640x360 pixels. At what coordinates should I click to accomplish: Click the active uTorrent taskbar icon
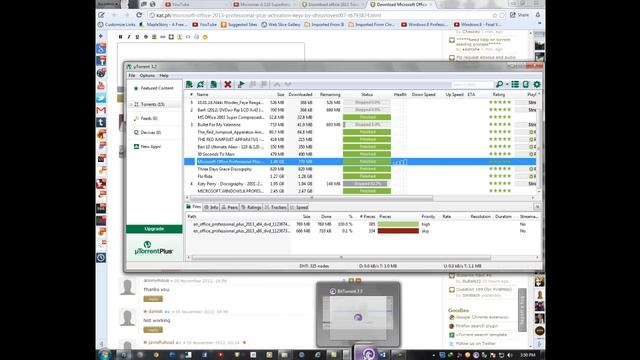coord(369,353)
